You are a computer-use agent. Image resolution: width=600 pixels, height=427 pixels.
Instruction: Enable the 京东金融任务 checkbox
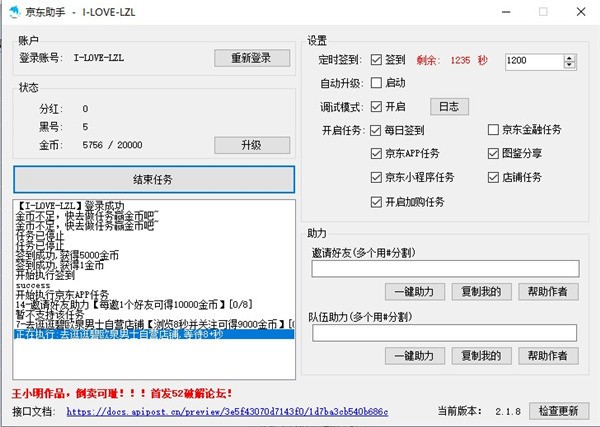[493, 130]
